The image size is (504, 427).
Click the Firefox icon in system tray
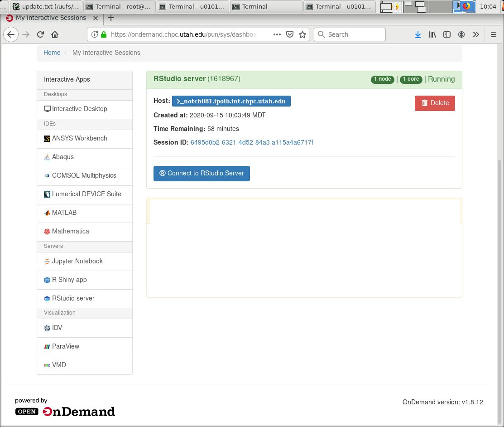466,6
